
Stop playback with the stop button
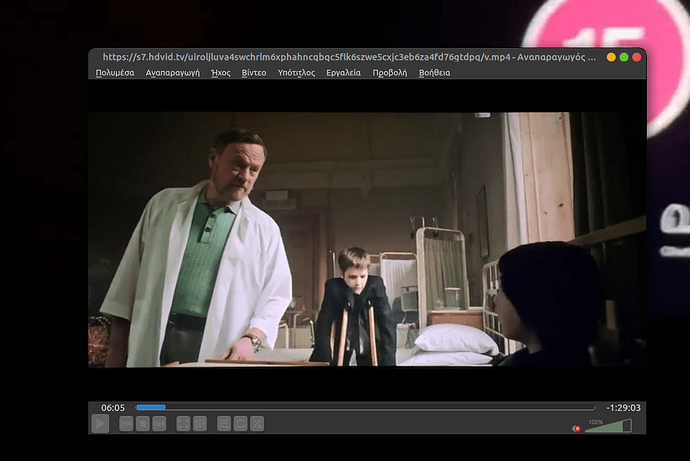pos(143,424)
